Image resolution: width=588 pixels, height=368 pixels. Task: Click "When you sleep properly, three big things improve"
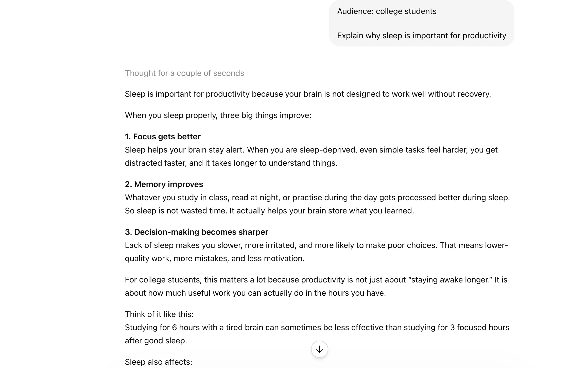(218, 115)
